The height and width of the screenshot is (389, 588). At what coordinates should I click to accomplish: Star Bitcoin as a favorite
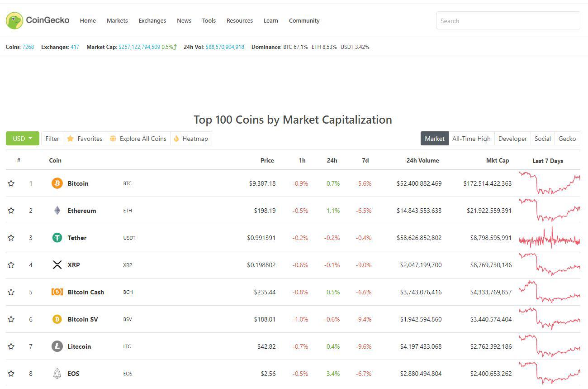pyautogui.click(x=11, y=183)
